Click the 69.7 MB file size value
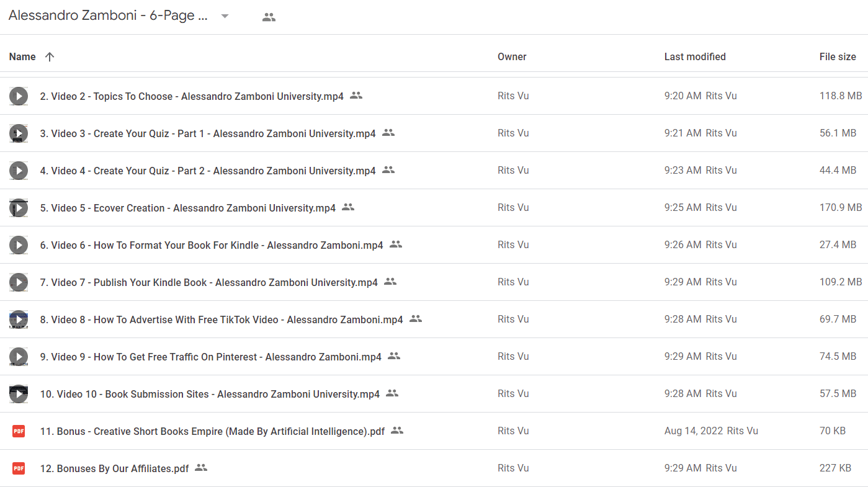 pyautogui.click(x=838, y=319)
